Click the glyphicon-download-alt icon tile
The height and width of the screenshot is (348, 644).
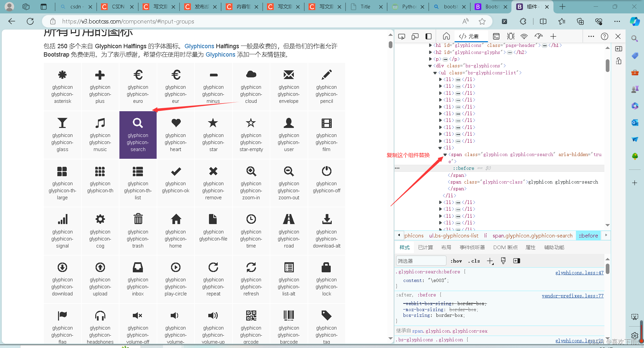tap(326, 231)
